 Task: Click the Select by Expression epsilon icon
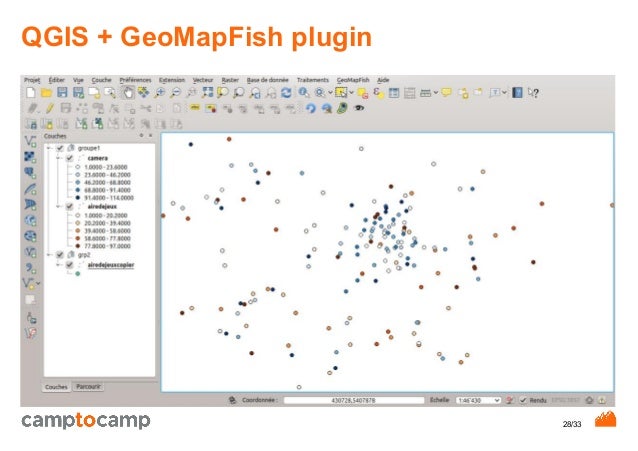pos(378,93)
